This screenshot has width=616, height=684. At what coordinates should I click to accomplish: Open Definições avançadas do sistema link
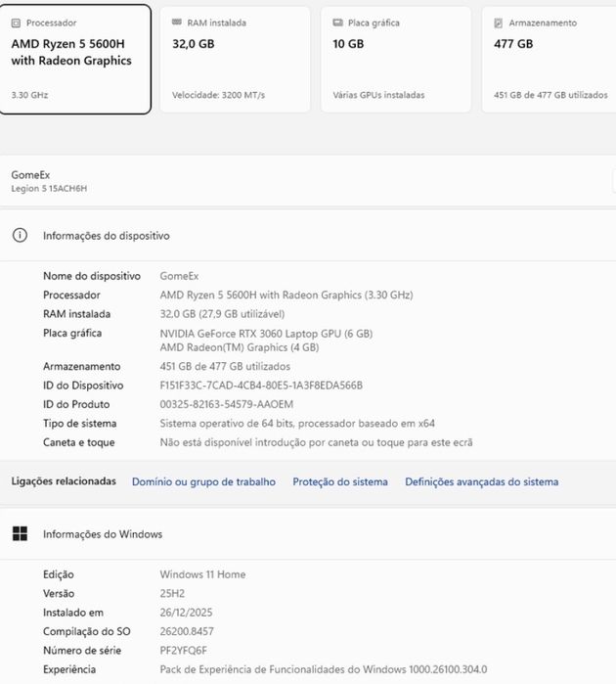click(482, 481)
